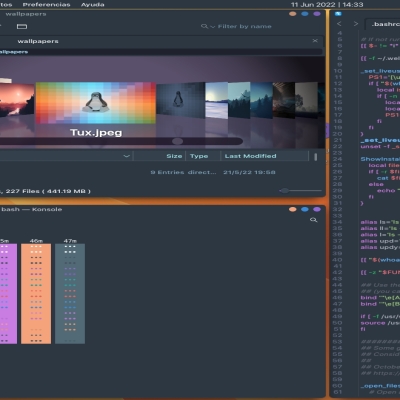This screenshot has height=400, width=400.
Task: Open Konsole search icon
Action: (313, 220)
